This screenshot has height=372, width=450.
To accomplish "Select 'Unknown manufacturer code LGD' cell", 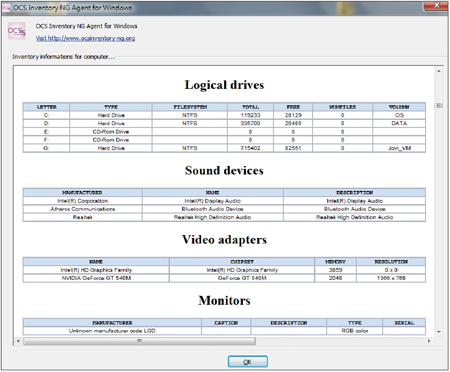I will click(112, 331).
